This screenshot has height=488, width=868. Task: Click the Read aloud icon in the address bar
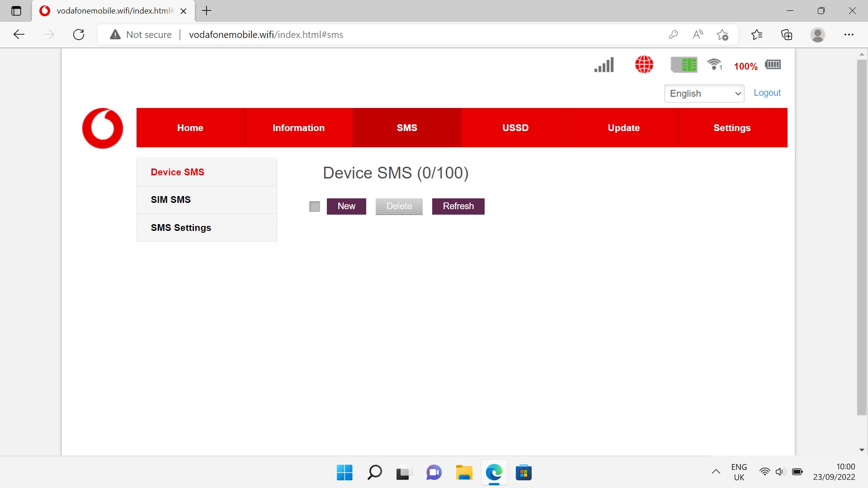coord(698,34)
